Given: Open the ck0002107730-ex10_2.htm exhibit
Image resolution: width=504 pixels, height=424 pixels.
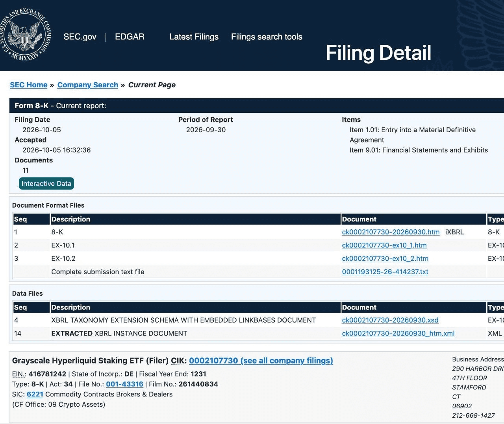Looking at the screenshot, I should pyautogui.click(x=385, y=259).
